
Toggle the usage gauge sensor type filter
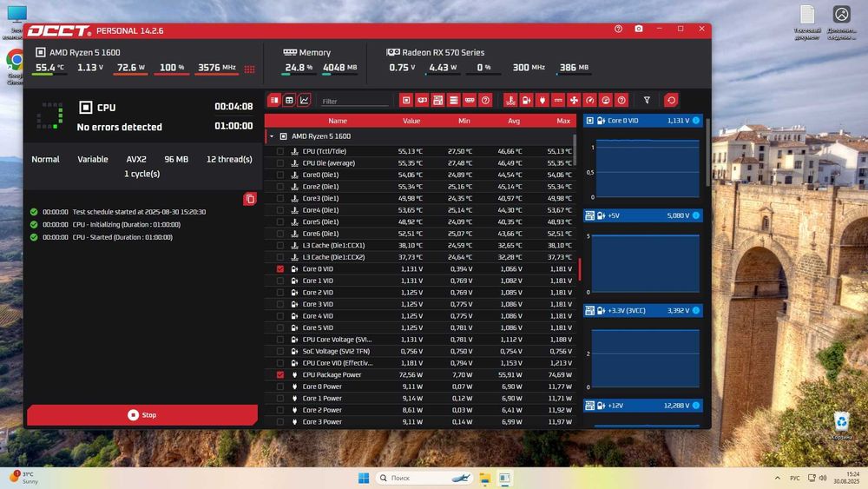(606, 100)
